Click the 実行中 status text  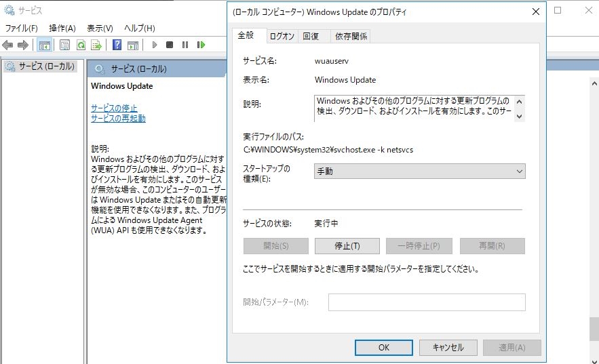coord(326,224)
